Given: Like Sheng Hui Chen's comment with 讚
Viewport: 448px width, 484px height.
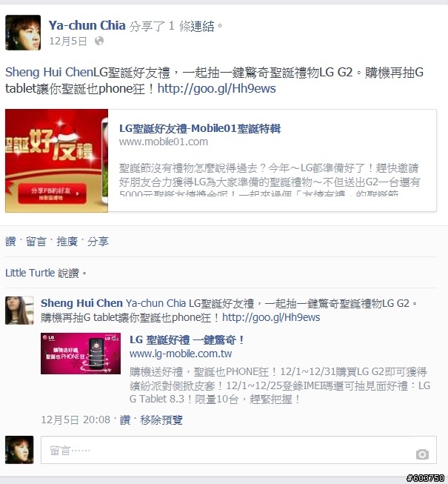Looking at the screenshot, I should click(125, 420).
